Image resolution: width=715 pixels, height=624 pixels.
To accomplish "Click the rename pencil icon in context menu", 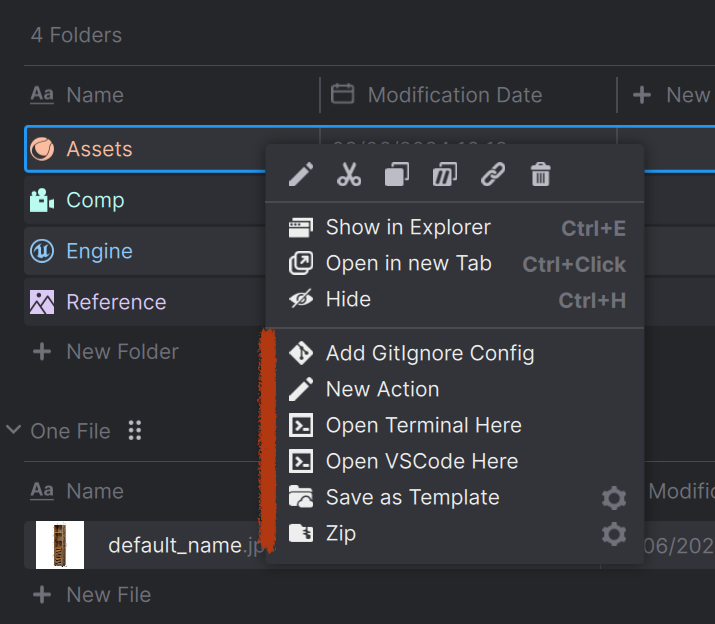I will coord(301,175).
